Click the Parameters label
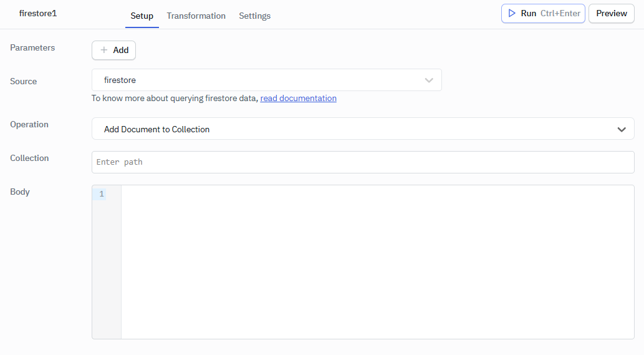Viewport: 644px width, 355px height. (x=32, y=47)
